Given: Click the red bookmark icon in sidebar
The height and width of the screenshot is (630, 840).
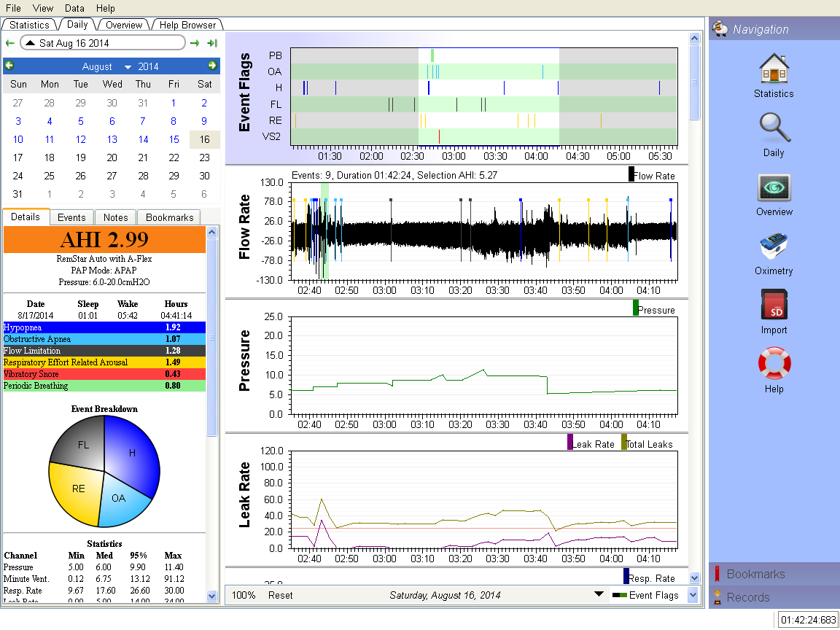Looking at the screenshot, I should point(717,574).
